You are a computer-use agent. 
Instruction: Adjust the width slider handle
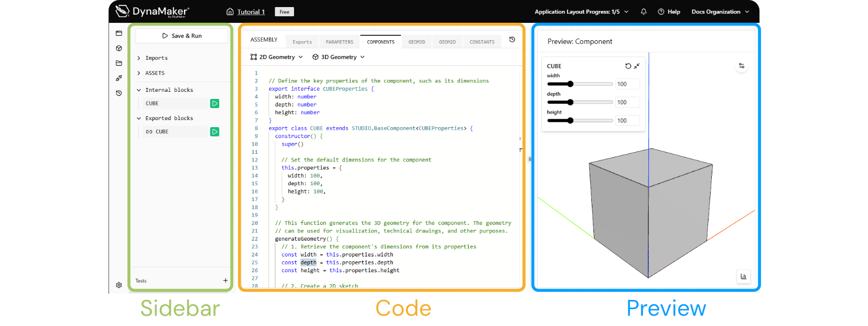tap(570, 84)
